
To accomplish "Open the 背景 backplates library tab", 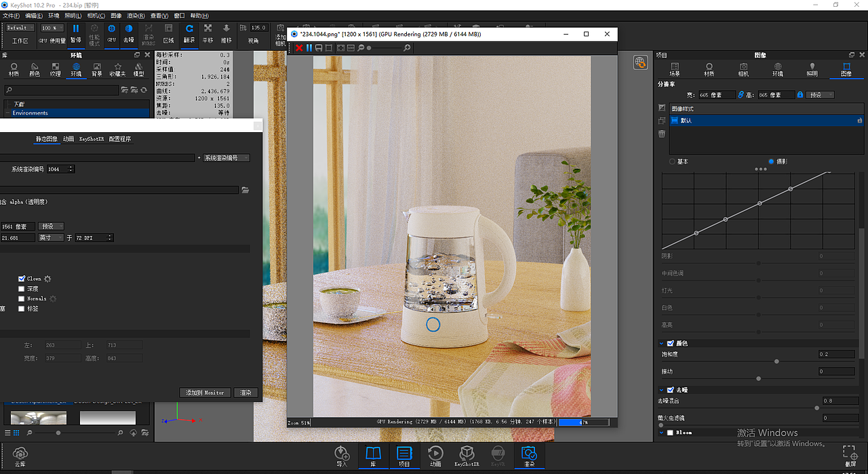I will click(x=97, y=69).
